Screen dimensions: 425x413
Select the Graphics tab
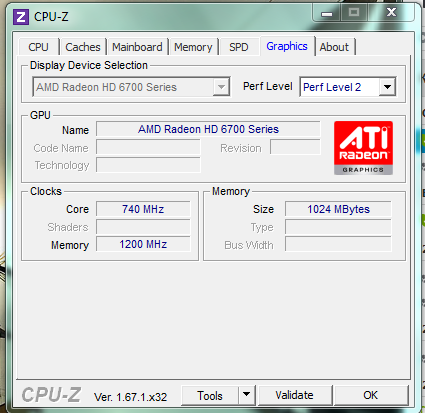coord(287,46)
